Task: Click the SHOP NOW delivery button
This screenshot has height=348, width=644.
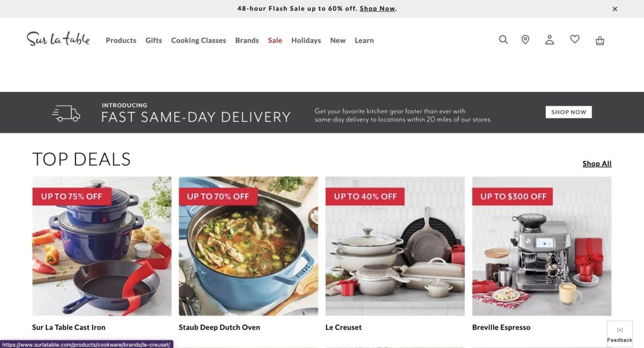Action: 569,112
